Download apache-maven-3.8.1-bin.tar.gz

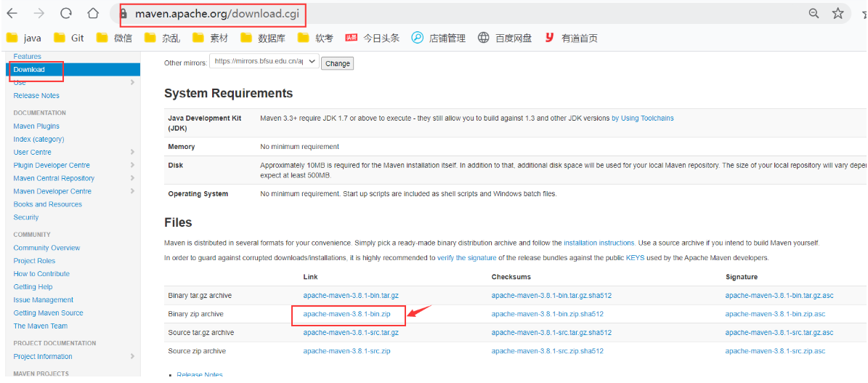pos(351,296)
